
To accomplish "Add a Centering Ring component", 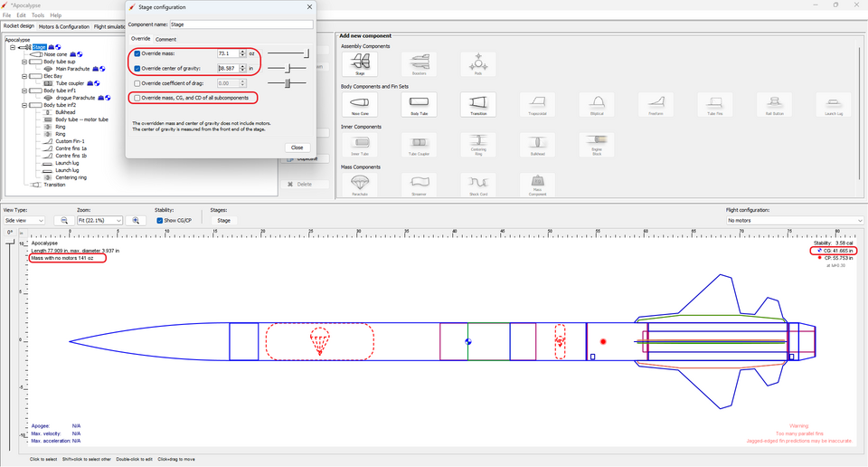I will tap(478, 145).
